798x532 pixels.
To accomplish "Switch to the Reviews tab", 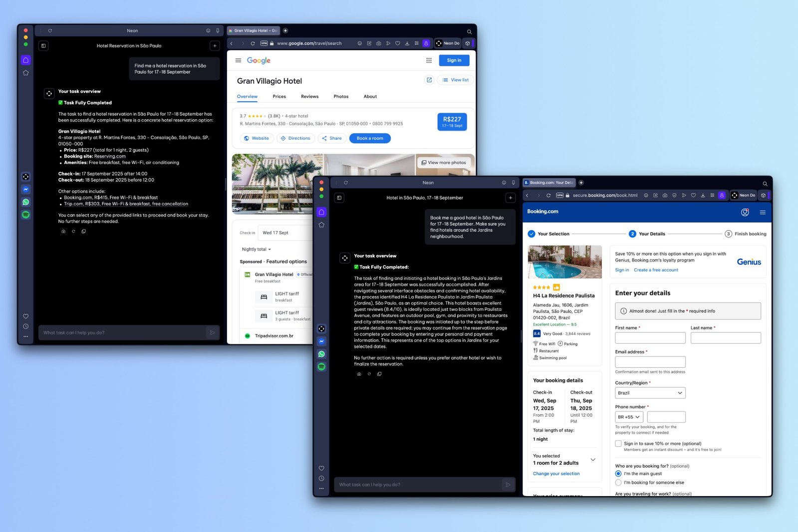I will pos(309,96).
